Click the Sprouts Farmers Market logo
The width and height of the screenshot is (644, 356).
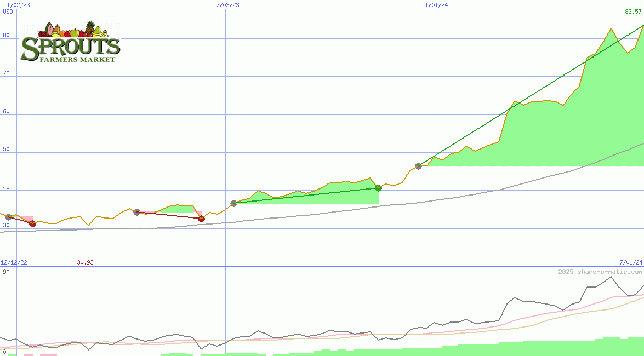(x=70, y=42)
